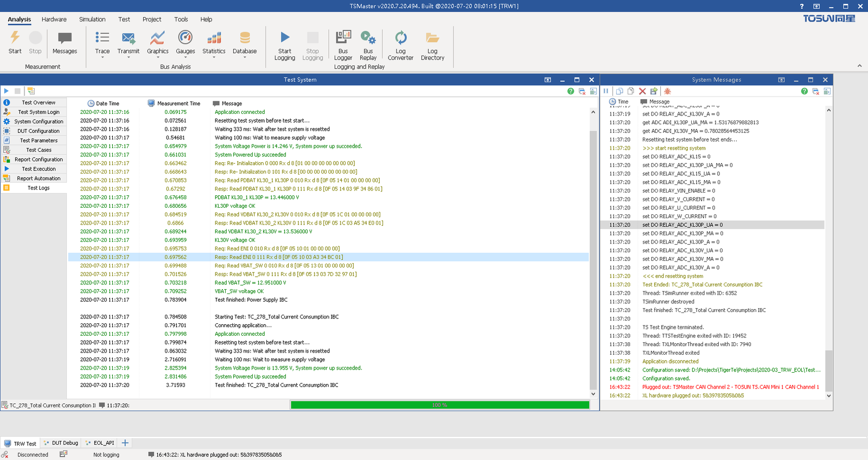Screen dimensions: 868x460
Task: Switch to the TRW Test bottom tab
Action: 20,443
